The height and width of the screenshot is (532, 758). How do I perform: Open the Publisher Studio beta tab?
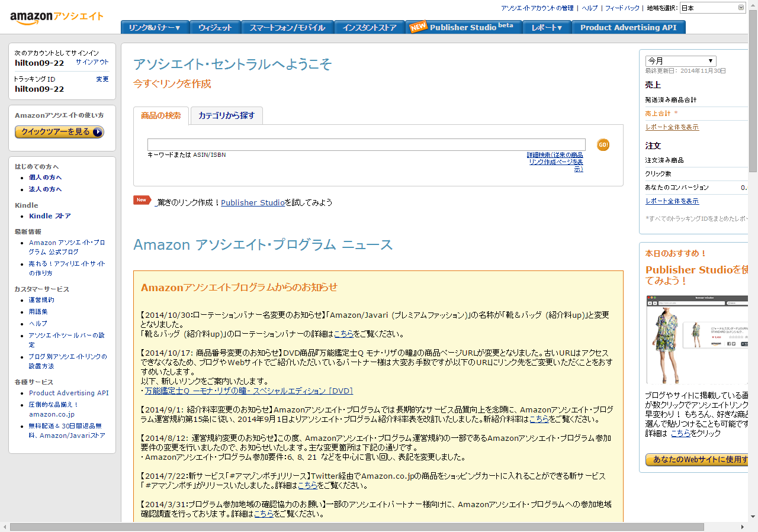464,27
